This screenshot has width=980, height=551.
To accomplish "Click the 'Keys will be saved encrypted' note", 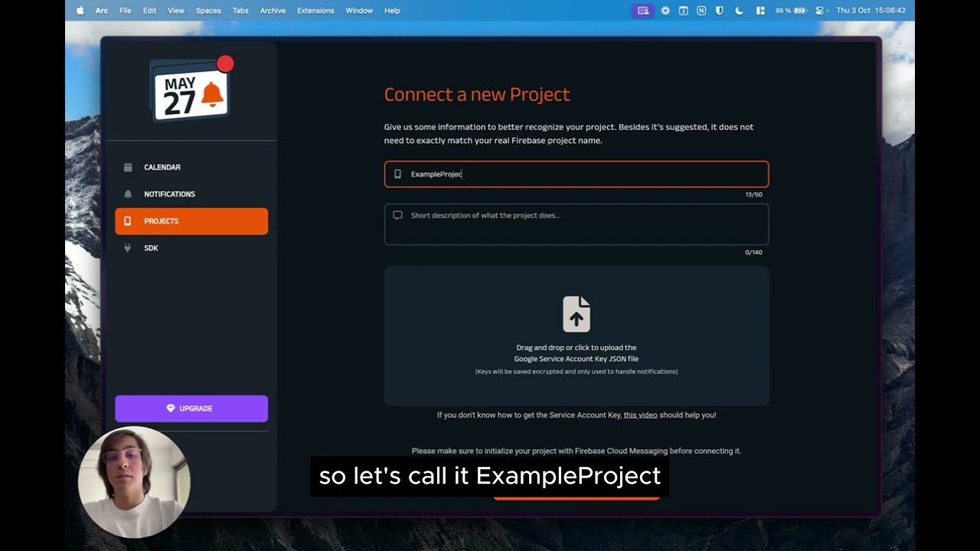I will (577, 371).
